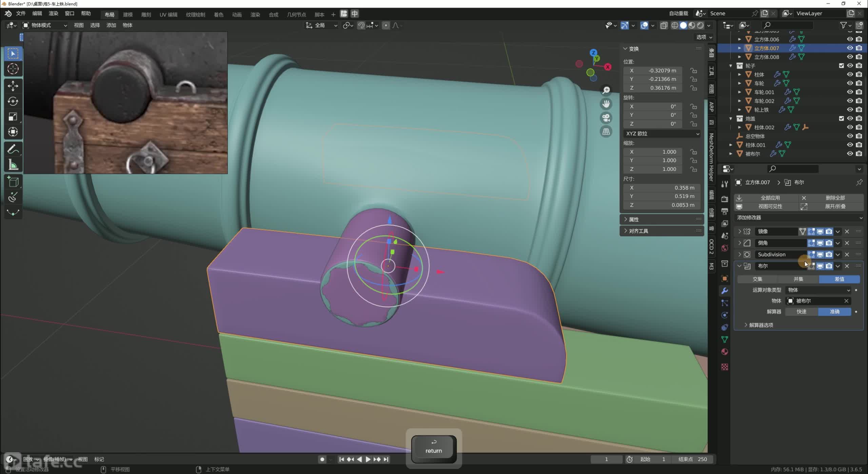This screenshot has height=474, width=868.
Task: Click the pan view hand icon
Action: [606, 104]
